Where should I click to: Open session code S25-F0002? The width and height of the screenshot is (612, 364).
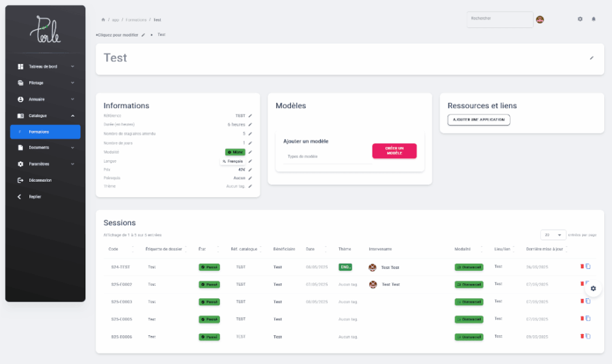click(121, 285)
